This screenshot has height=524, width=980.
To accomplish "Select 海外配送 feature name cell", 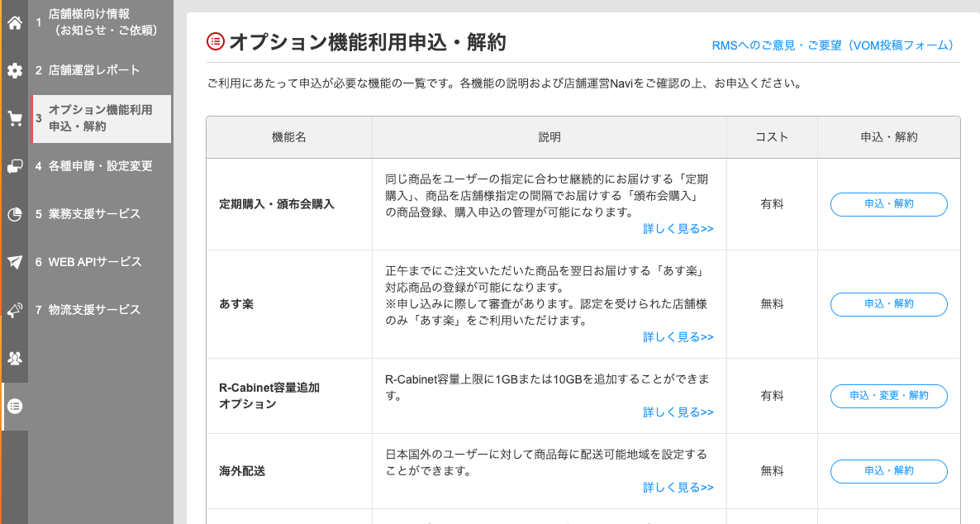I will [289, 471].
